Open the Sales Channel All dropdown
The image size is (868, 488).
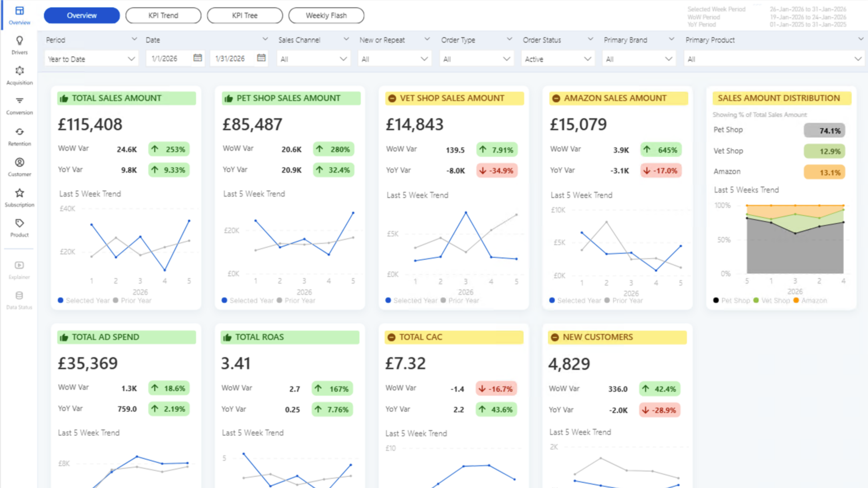[x=313, y=59]
